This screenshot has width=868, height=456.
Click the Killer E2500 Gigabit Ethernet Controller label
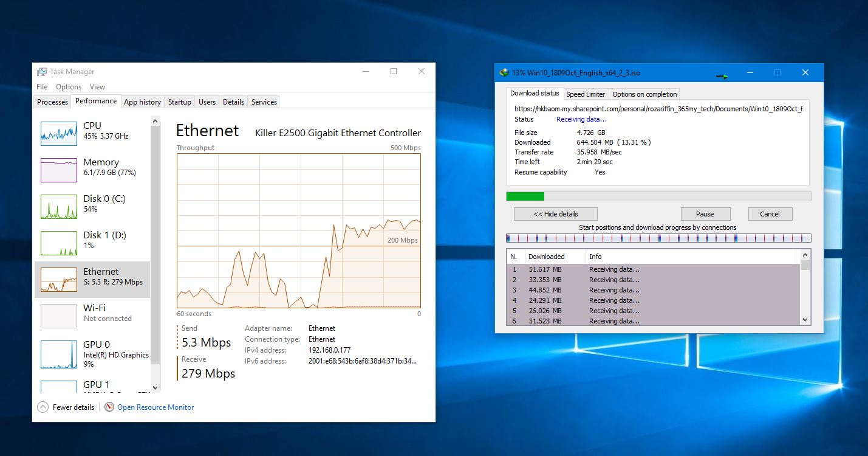tap(338, 133)
